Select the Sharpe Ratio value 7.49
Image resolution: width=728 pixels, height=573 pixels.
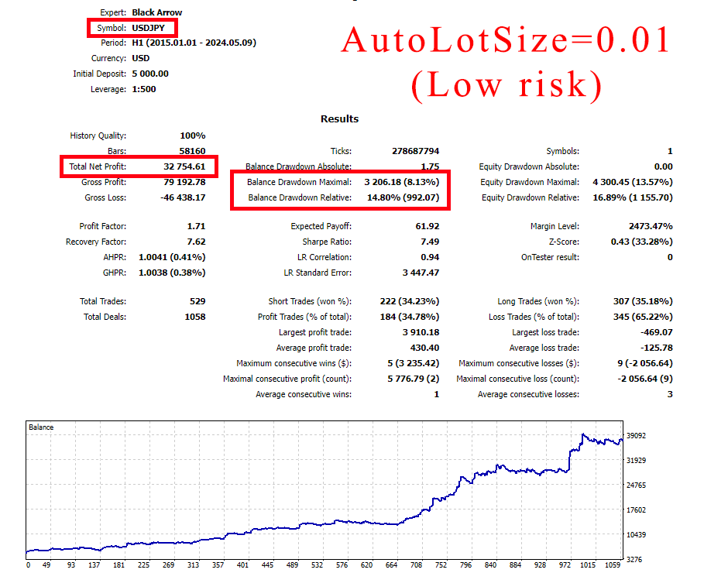click(x=430, y=242)
